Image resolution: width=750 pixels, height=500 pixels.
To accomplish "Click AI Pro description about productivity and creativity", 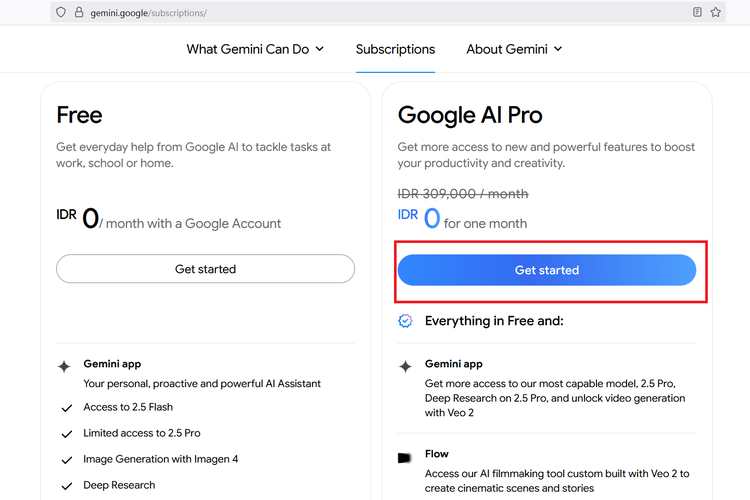I will coord(546,155).
